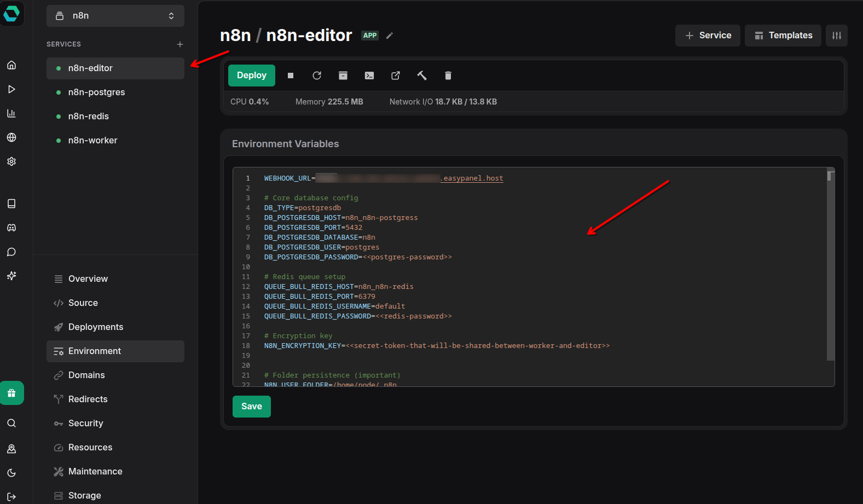Open the Environment menu item
The width and height of the screenshot is (863, 504).
point(115,351)
